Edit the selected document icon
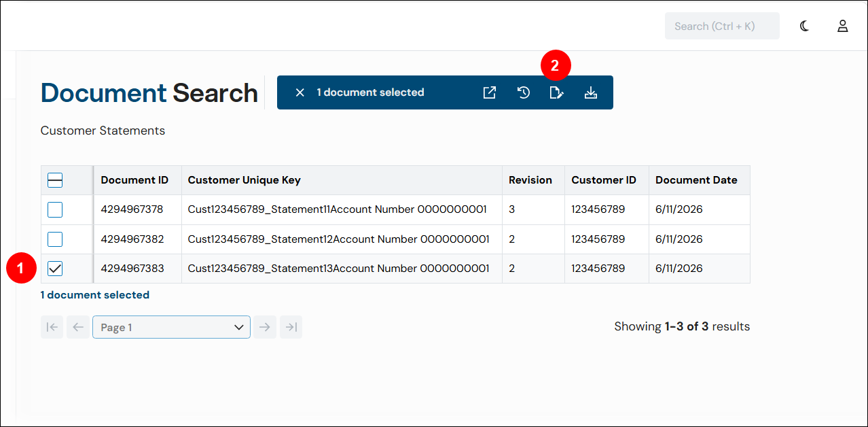This screenshot has height=427, width=868. pos(556,92)
